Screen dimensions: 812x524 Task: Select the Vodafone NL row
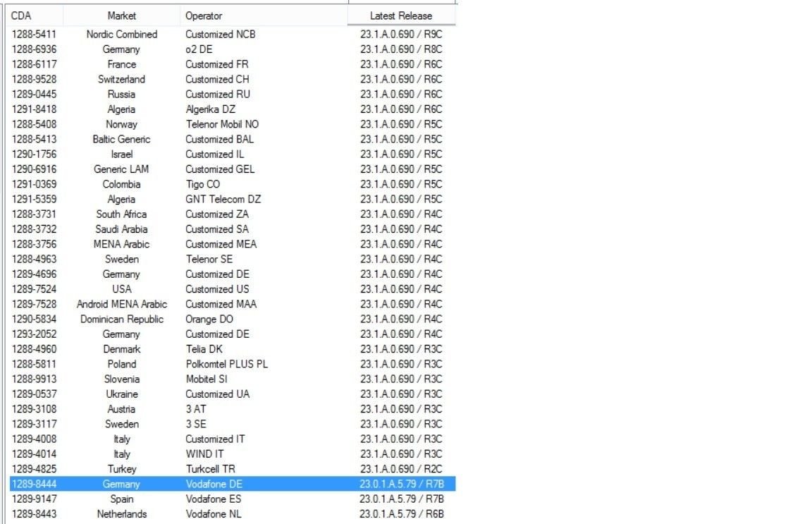click(233, 514)
